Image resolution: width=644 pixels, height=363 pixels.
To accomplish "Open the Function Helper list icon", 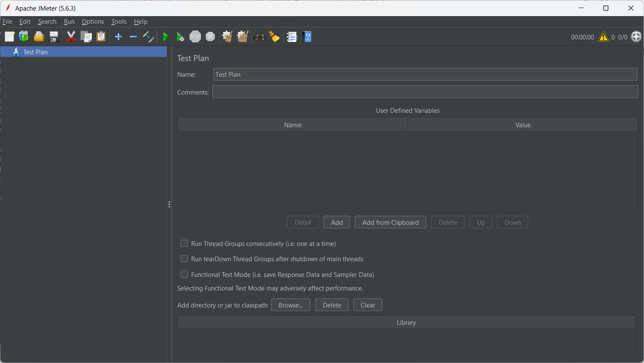I will click(292, 37).
